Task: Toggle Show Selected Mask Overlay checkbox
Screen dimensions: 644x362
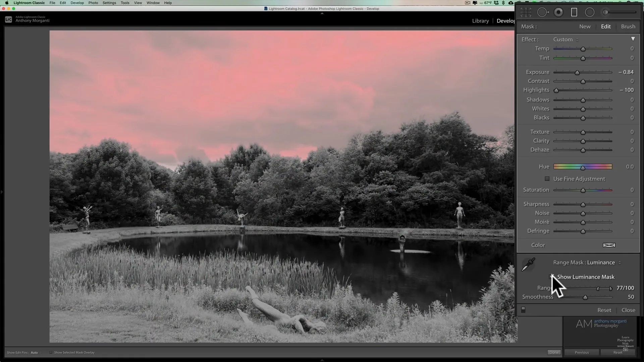Action: click(x=51, y=353)
